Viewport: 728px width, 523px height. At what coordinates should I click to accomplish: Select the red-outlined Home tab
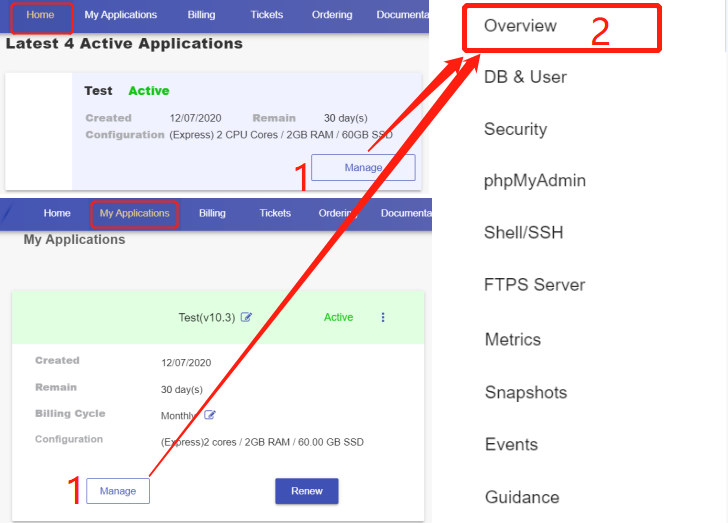[40, 15]
